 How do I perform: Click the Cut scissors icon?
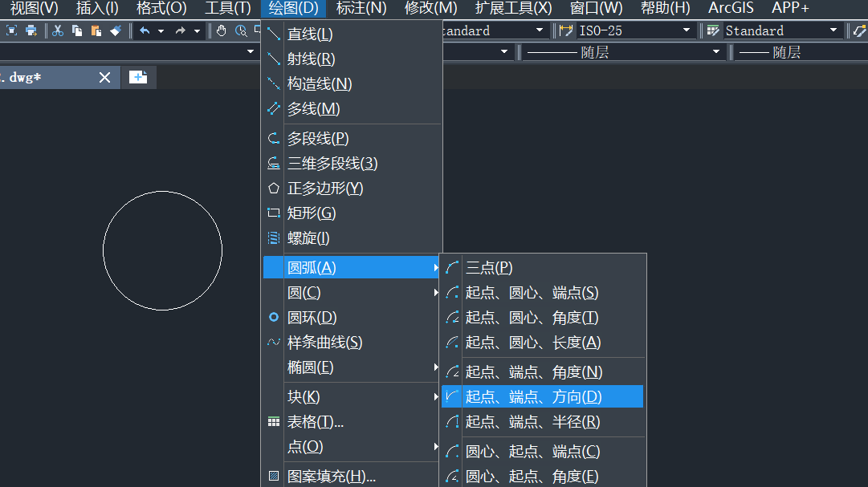coord(58,30)
